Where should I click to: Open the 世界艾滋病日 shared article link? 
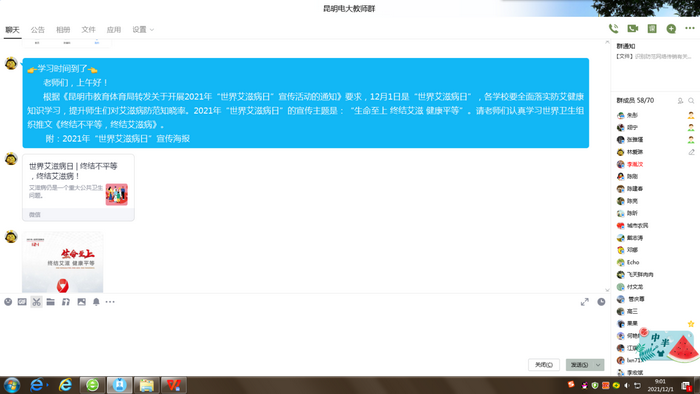pyautogui.click(x=78, y=187)
